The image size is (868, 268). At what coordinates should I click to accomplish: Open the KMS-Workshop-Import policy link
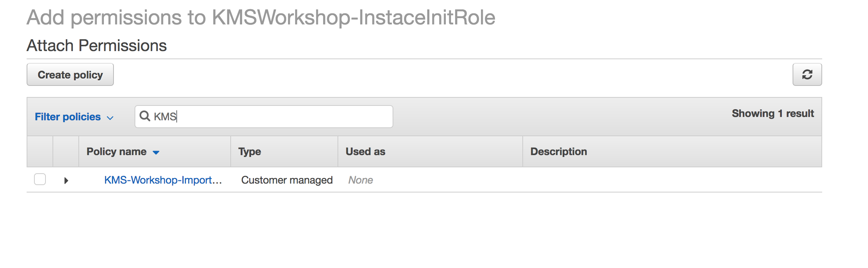click(x=163, y=180)
